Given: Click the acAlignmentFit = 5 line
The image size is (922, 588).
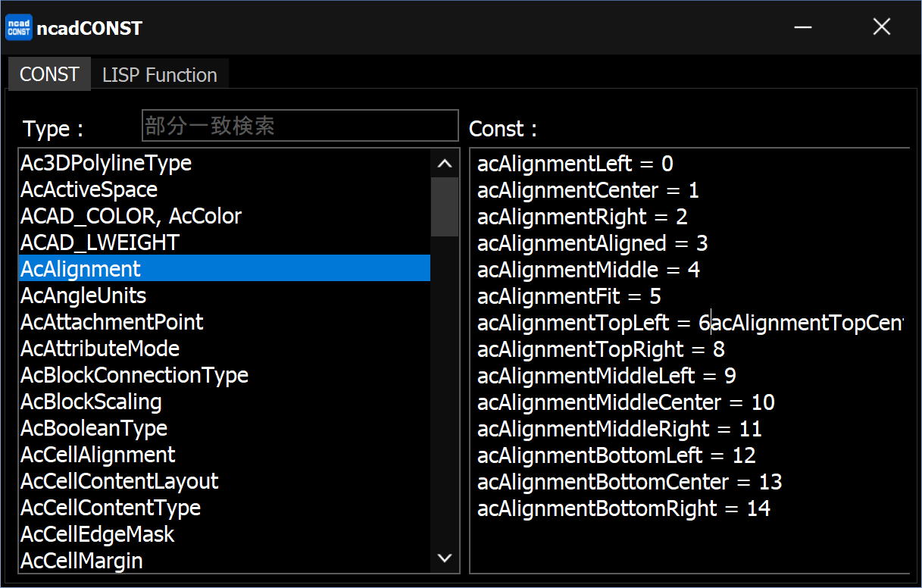Looking at the screenshot, I should (569, 296).
